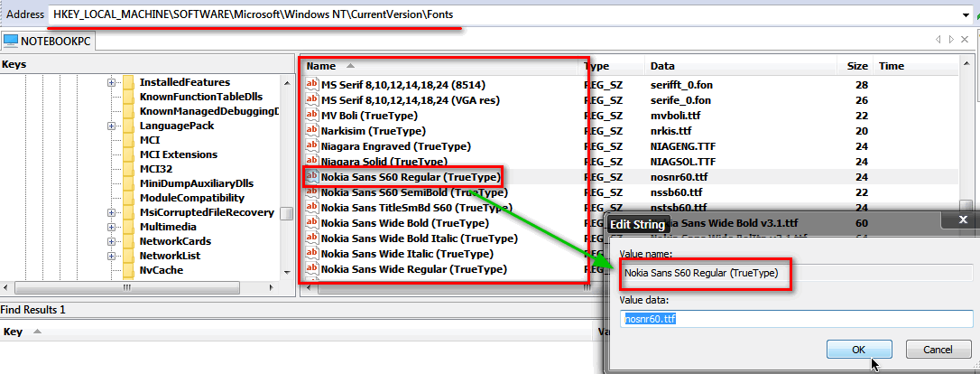Expand the LanguagePack key
Viewport: 980px width, 374px height.
click(111, 126)
